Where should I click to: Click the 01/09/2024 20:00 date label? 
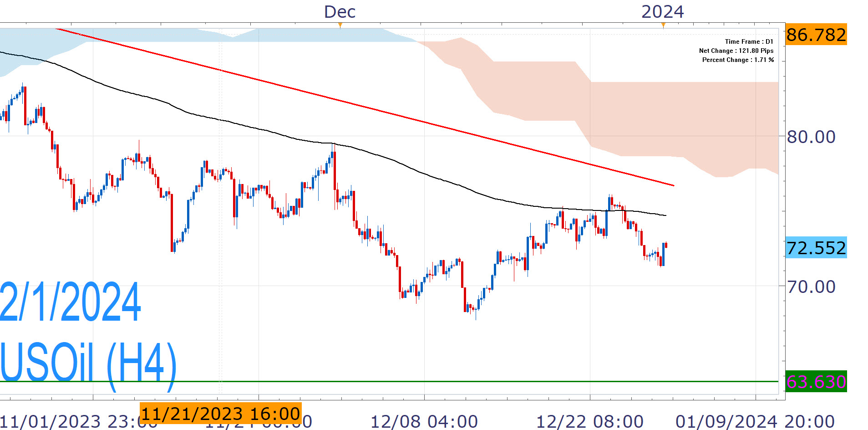pyautogui.click(x=755, y=422)
